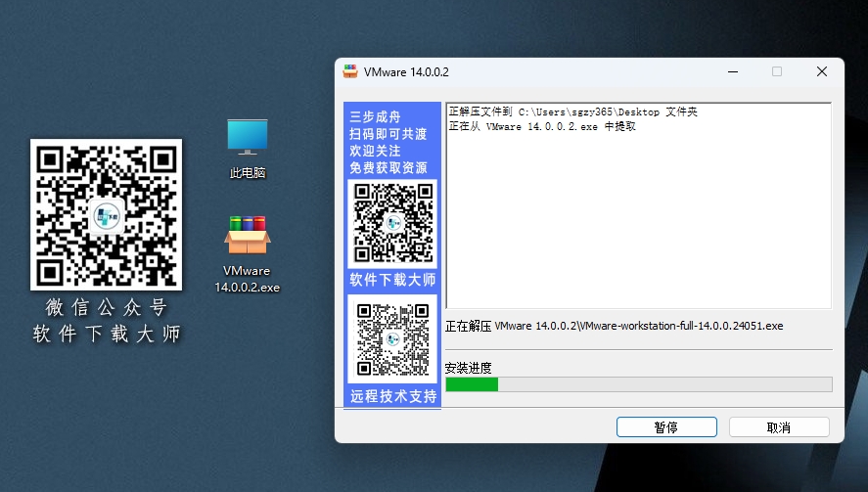Click the 远程技术支持 label
868x492 pixels.
pyautogui.click(x=393, y=396)
